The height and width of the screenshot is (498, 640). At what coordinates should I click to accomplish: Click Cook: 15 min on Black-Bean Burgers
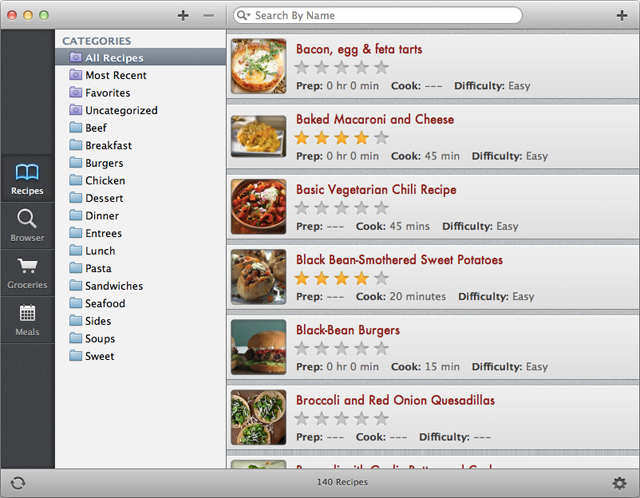pyautogui.click(x=425, y=367)
